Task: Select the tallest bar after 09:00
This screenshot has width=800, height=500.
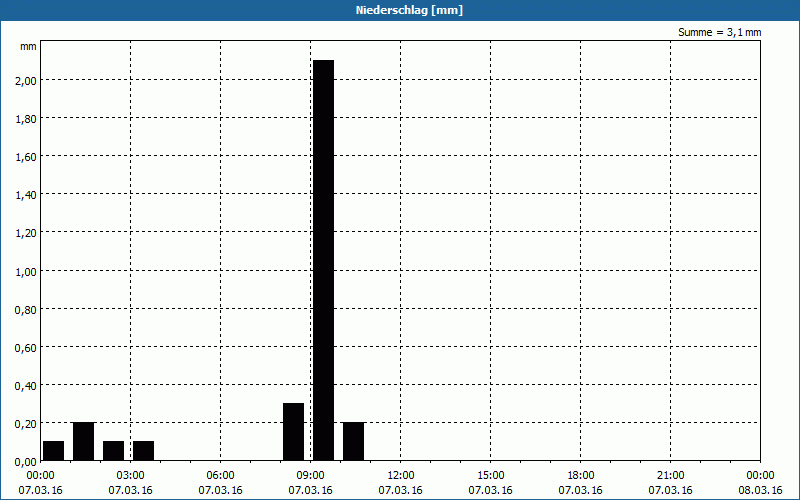Action: coord(323,260)
